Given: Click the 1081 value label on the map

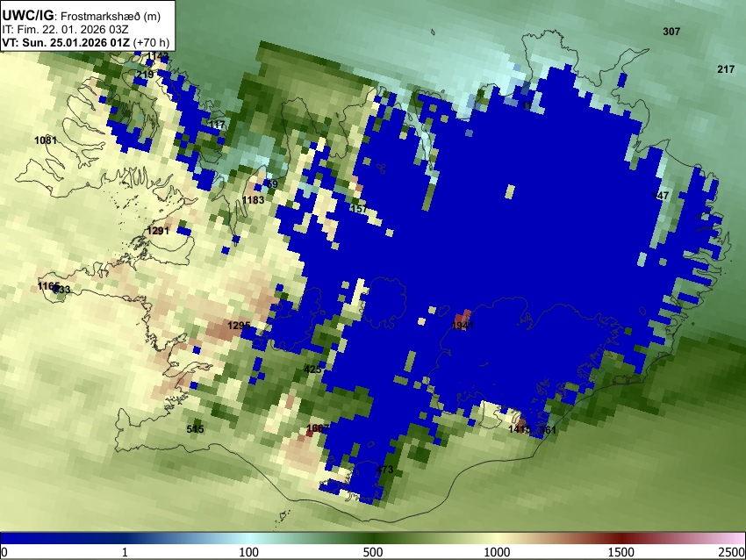Looking at the screenshot, I should point(46,140).
